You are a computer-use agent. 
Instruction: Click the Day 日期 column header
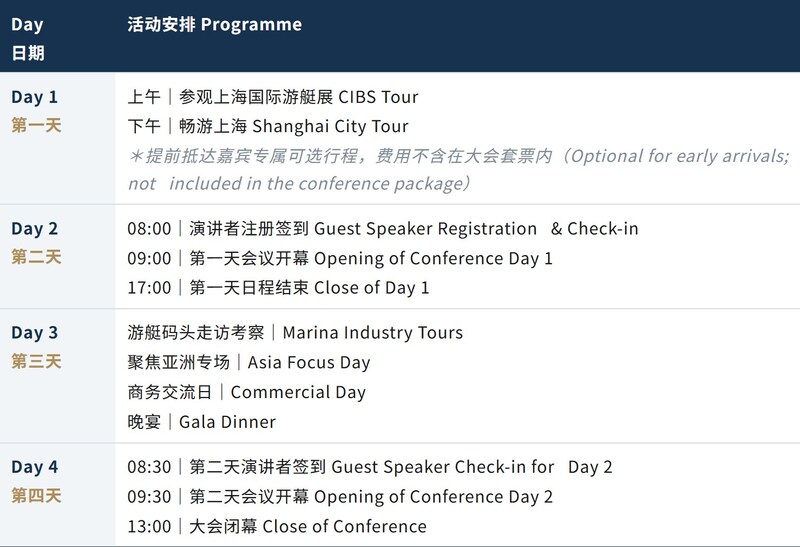[28, 38]
